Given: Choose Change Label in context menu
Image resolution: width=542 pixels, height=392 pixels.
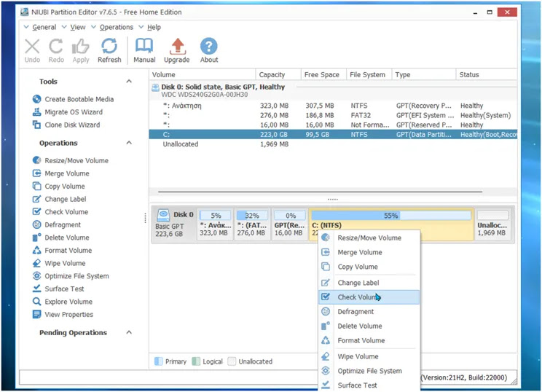Looking at the screenshot, I should [369, 283].
